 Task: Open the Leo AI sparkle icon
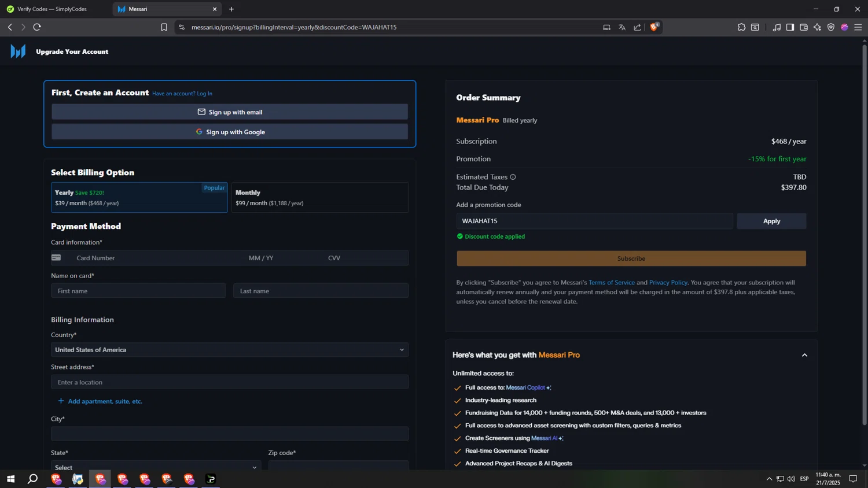coord(817,27)
